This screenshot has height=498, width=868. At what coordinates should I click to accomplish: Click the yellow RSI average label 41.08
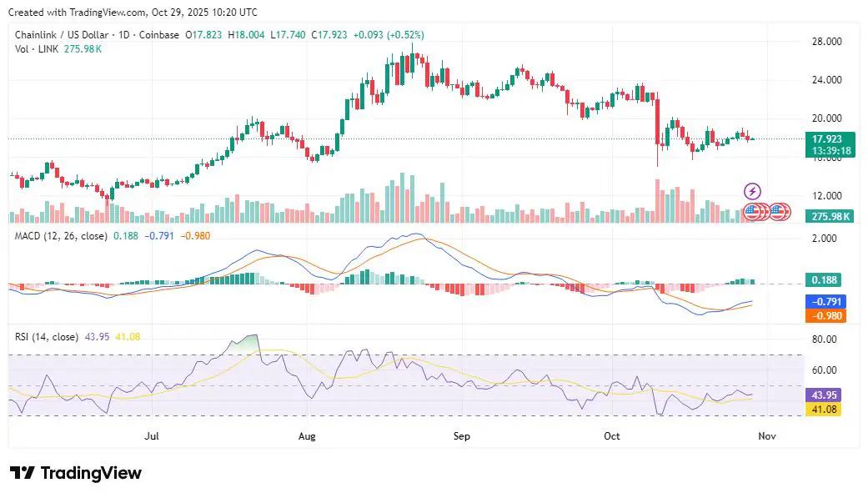pos(825,409)
